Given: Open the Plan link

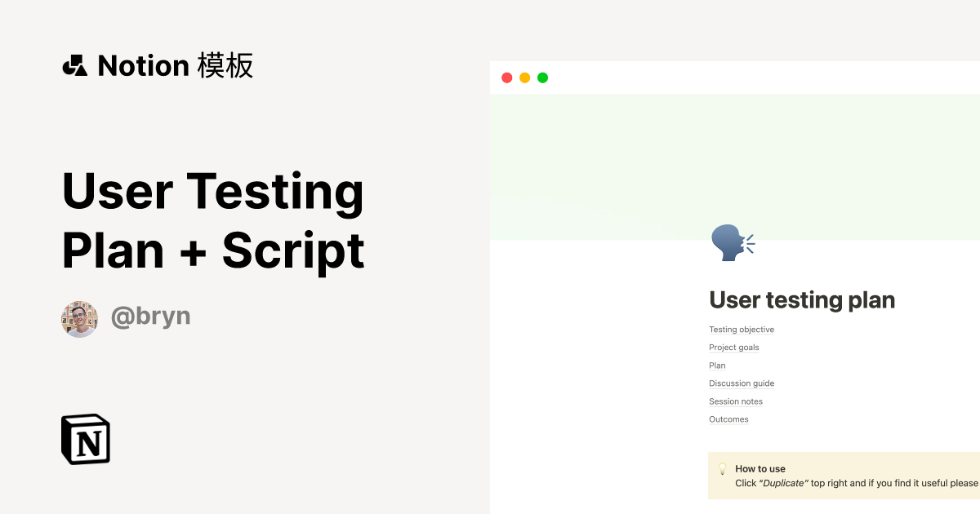Looking at the screenshot, I should [x=716, y=365].
